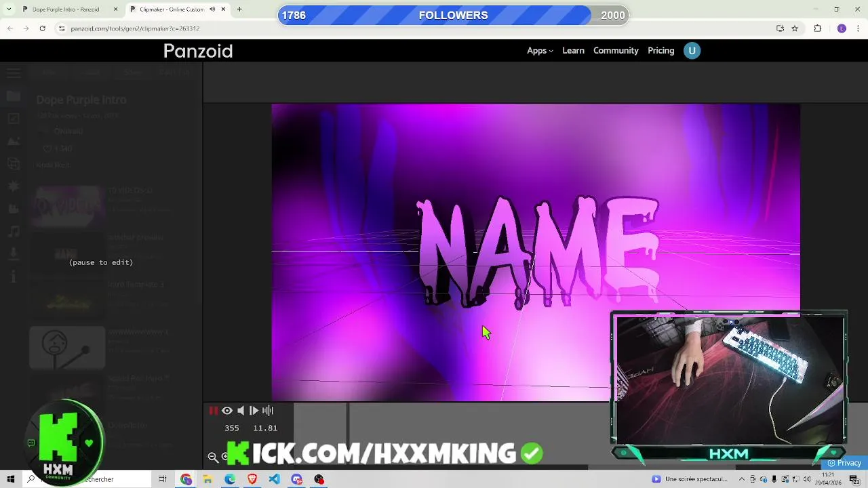Image resolution: width=868 pixels, height=488 pixels.
Task: Open the Windows Start menu
Action: coord(11,479)
